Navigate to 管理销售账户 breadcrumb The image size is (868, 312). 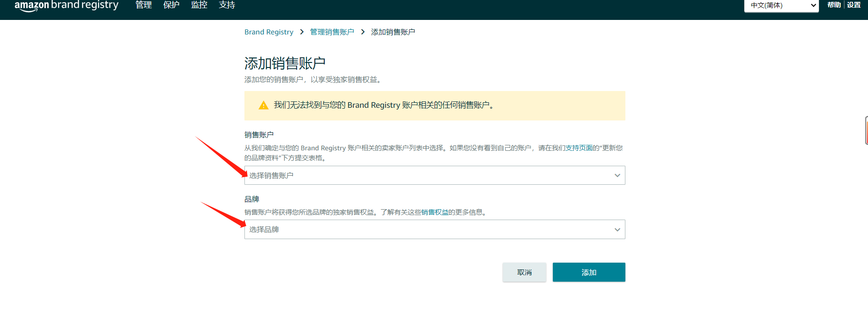point(332,32)
